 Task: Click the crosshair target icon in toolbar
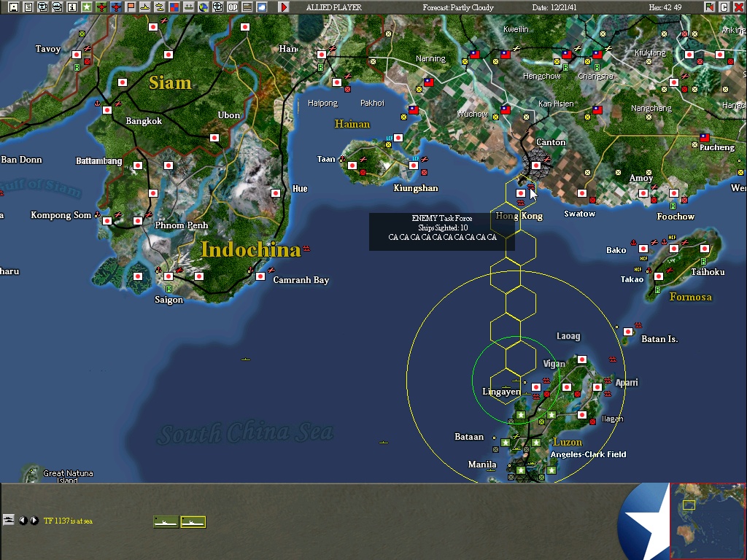(x=217, y=7)
